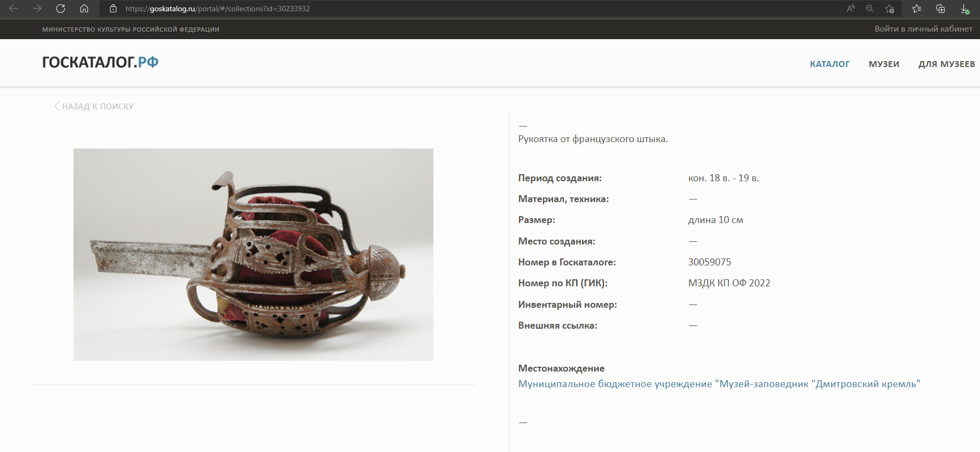Click the Материал, техника label
This screenshot has height=452, width=980.
click(563, 199)
